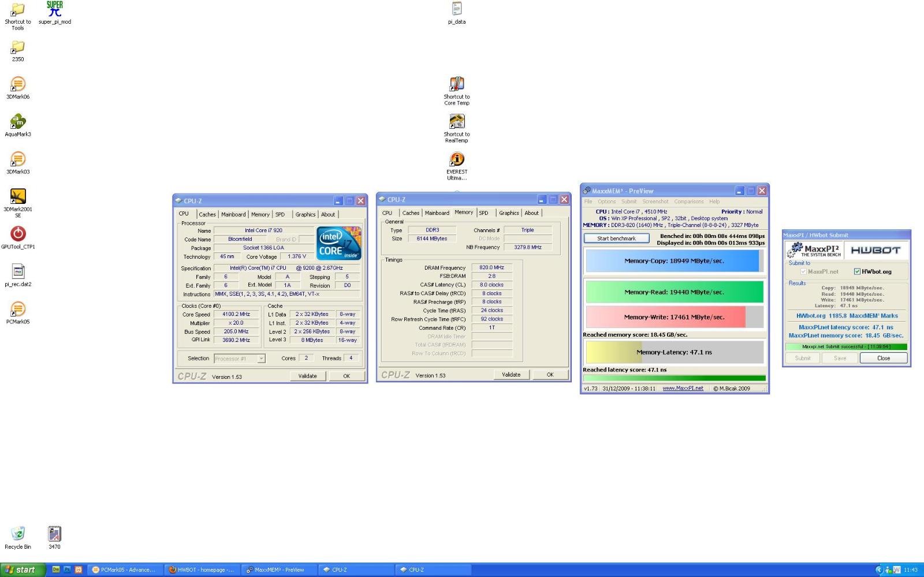Open the About tab in left CPU-Z window
Image resolution: width=924 pixels, height=577 pixels.
(x=328, y=214)
